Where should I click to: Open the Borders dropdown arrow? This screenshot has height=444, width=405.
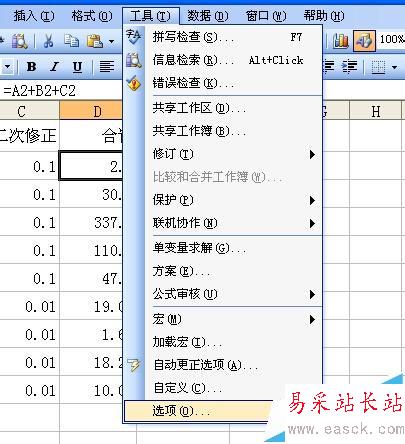395,67
